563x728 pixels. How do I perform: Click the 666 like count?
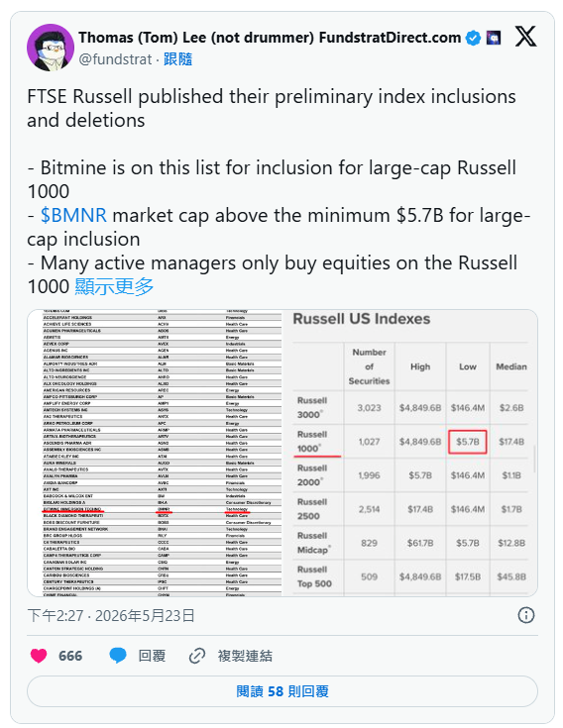click(x=70, y=656)
